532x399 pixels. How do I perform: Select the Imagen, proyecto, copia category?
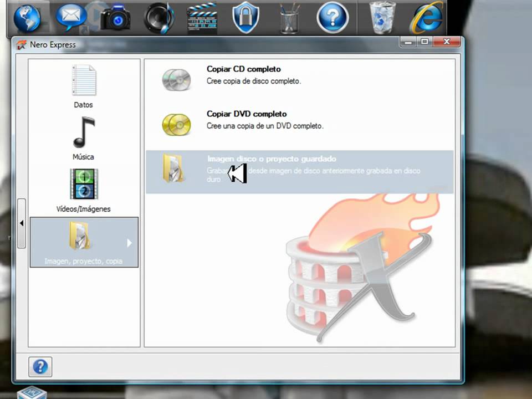click(x=84, y=242)
